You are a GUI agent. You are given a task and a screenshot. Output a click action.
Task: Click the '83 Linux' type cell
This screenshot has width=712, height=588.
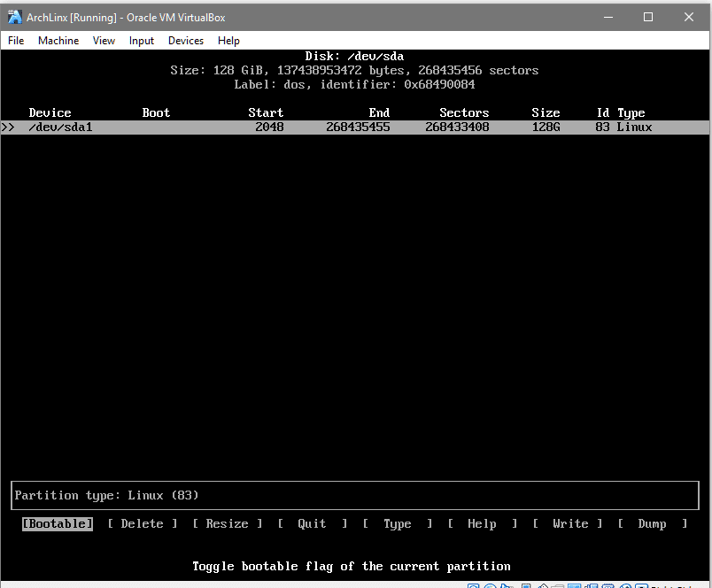coord(623,128)
